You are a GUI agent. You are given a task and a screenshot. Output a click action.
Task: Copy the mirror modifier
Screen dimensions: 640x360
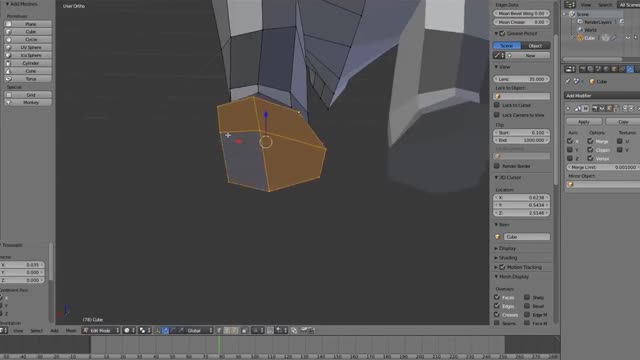click(623, 122)
